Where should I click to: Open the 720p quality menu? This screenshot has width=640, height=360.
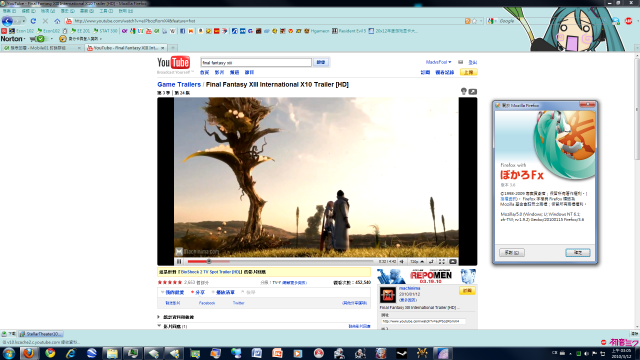(417, 262)
